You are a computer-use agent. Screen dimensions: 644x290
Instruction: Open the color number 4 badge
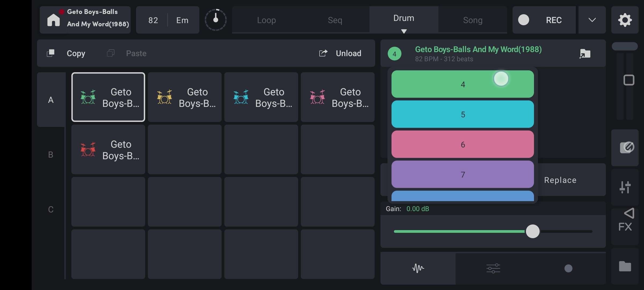[394, 54]
